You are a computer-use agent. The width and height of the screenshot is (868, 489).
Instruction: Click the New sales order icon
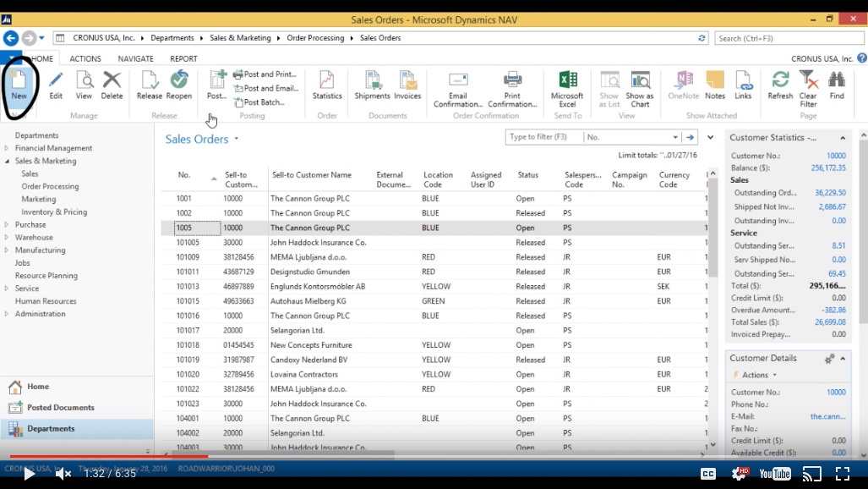click(x=19, y=85)
